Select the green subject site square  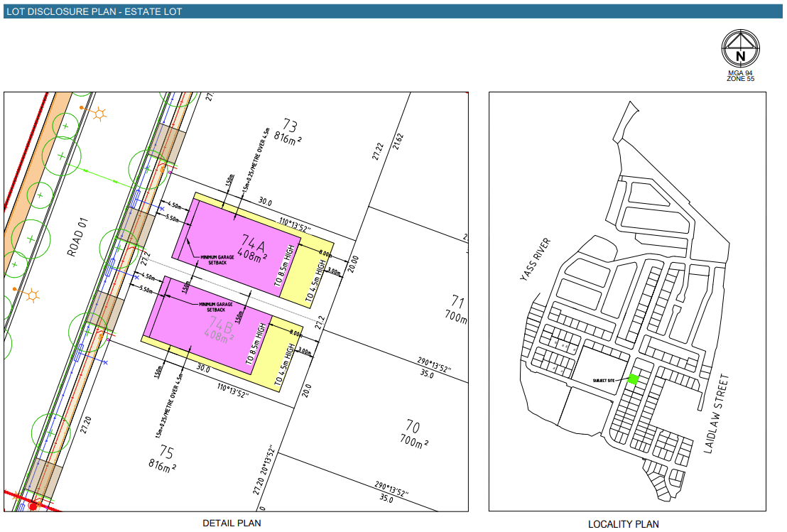[x=633, y=379]
